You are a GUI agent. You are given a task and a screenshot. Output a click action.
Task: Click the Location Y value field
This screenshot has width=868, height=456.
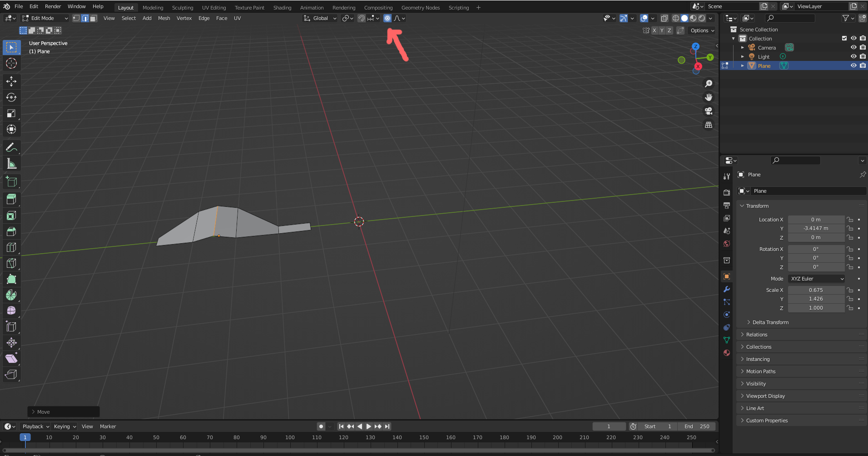816,228
